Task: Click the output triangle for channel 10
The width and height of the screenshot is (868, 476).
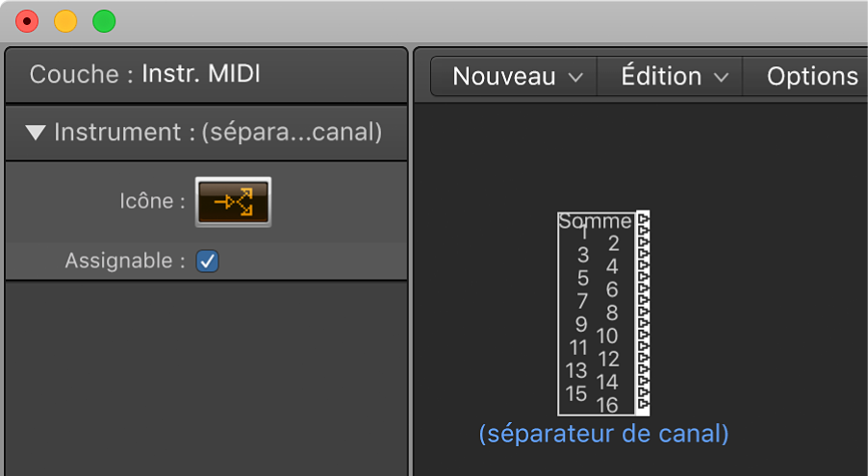Action: 643,335
